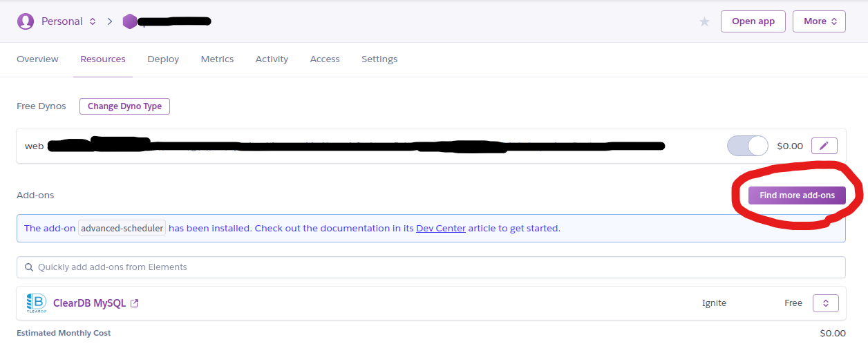The image size is (868, 364).
Task: Click the Estimated Monthly Cost $0.00 total
Action: 833,333
